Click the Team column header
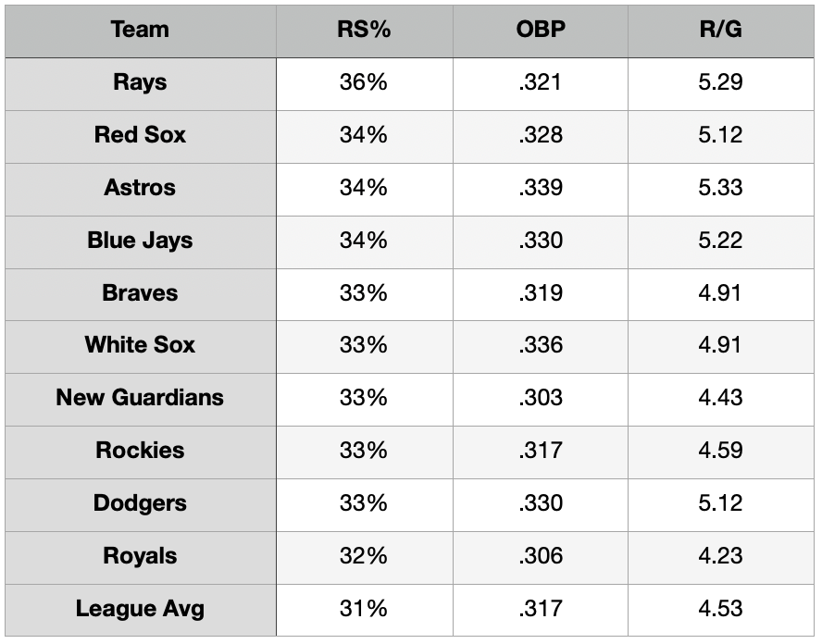Image resolution: width=822 pixels, height=644 pixels. pyautogui.click(x=140, y=30)
